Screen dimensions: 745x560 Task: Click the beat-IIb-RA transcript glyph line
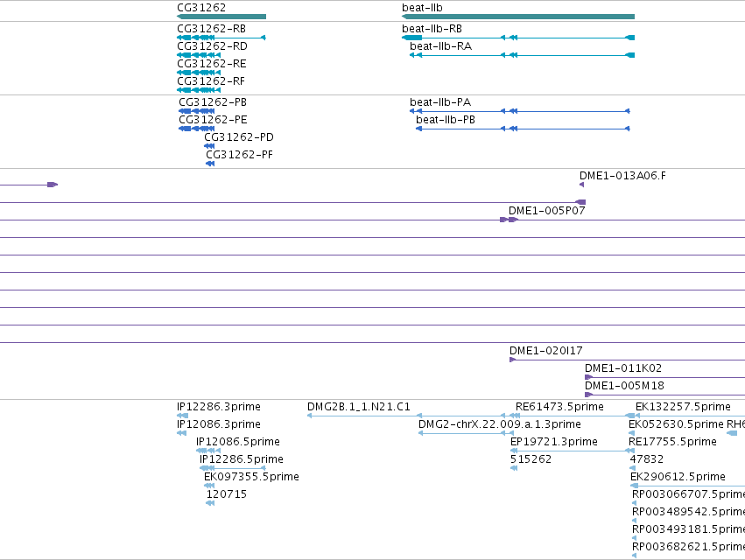522,56
